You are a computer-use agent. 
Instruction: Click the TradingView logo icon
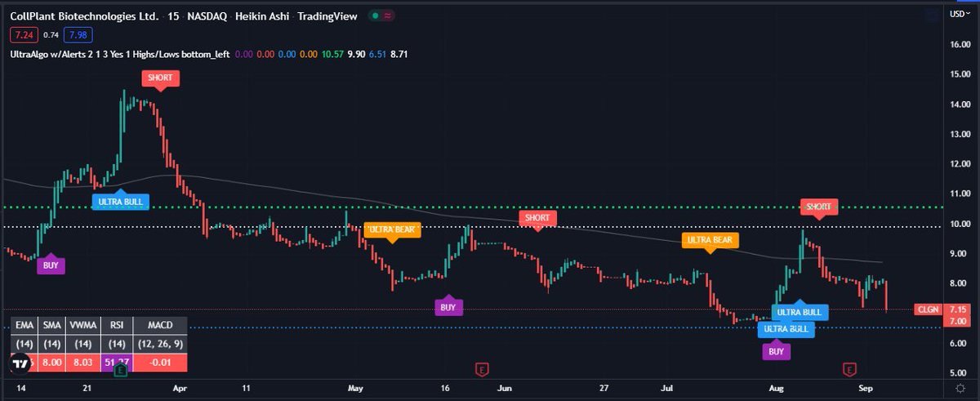[x=22, y=363]
